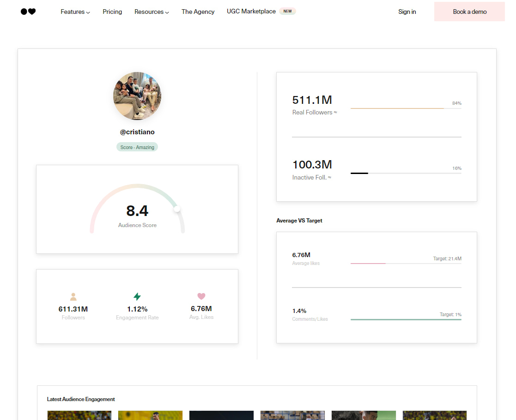
Task: Click the 8.4 Audience Score value
Action: [137, 211]
